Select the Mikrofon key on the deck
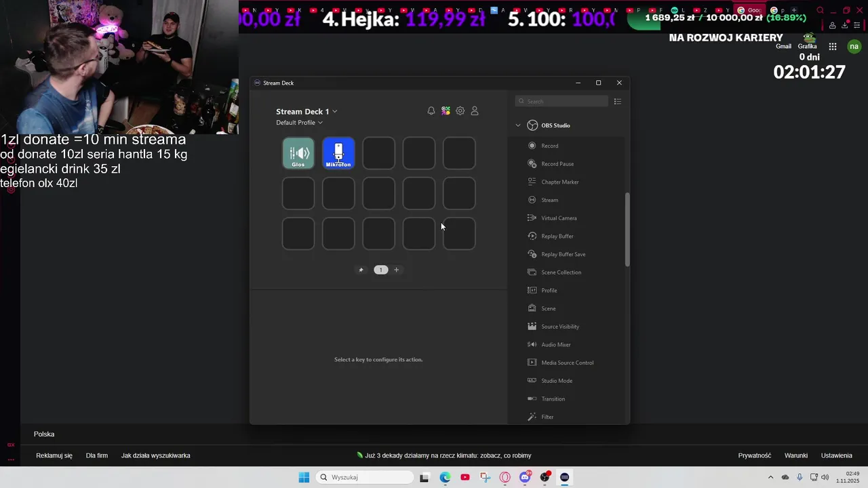The width and height of the screenshot is (868, 488). (x=338, y=153)
